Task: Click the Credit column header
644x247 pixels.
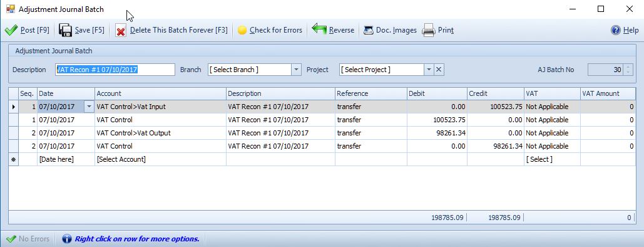Action: point(496,93)
